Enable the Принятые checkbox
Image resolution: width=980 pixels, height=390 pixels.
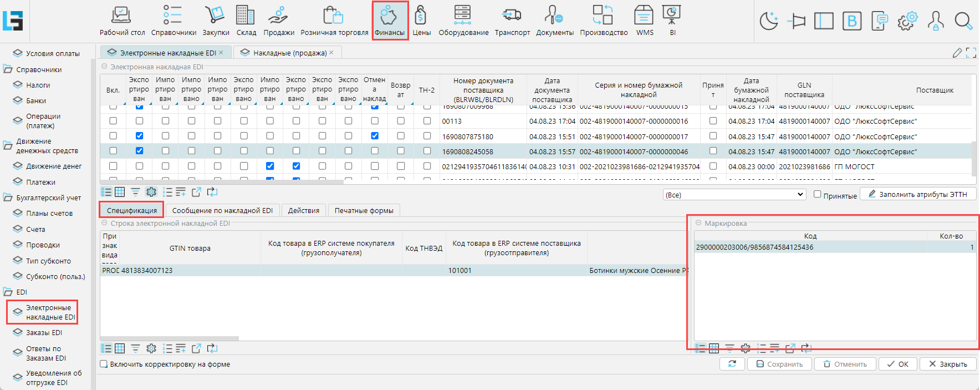pos(817,194)
